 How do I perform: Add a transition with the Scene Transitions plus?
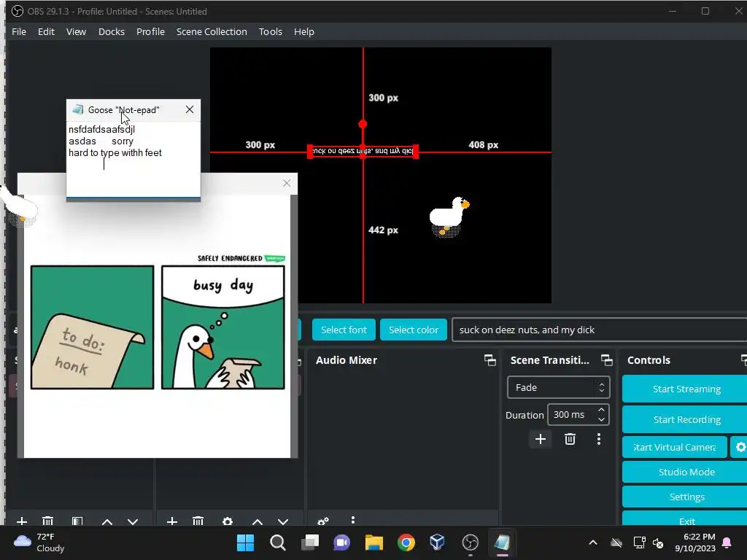pos(541,439)
